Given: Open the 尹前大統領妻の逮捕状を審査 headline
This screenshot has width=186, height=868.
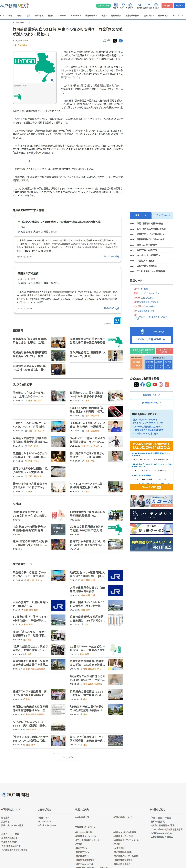Looking at the screenshot, I should pos(150,223).
